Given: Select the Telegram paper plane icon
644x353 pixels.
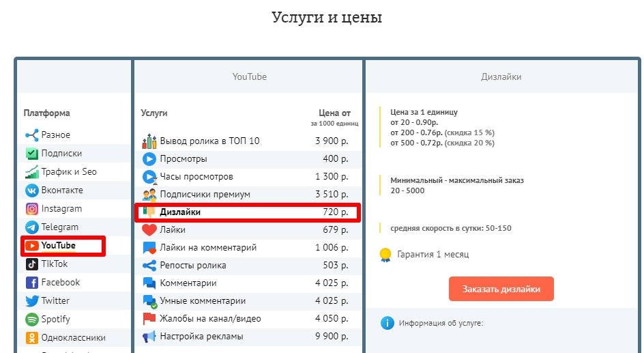Looking at the screenshot, I should pyautogui.click(x=31, y=227).
